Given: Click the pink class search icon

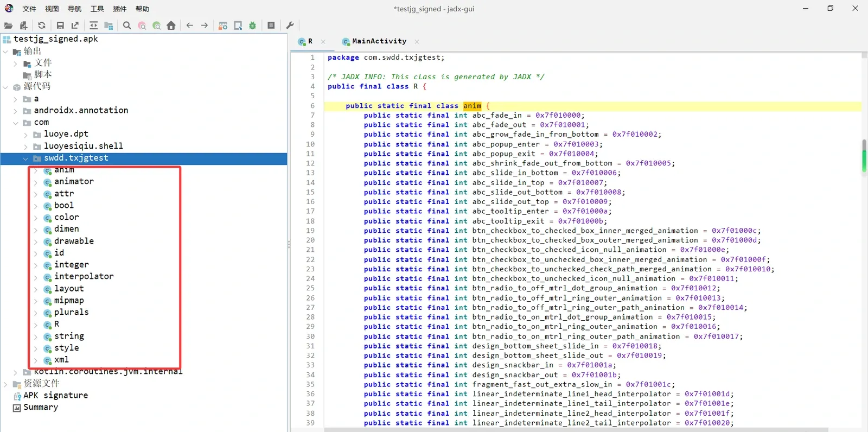Looking at the screenshot, I should 142,26.
